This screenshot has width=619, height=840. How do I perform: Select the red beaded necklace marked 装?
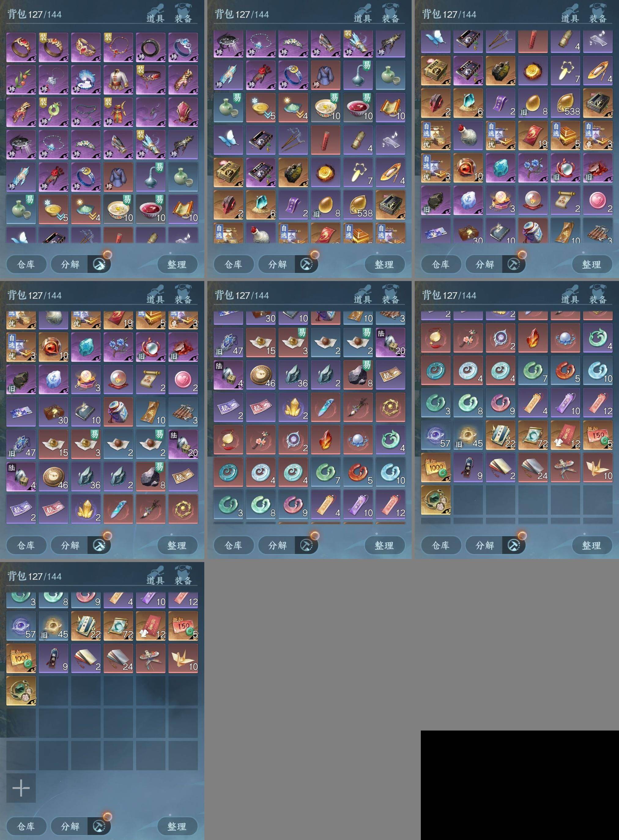point(118,47)
